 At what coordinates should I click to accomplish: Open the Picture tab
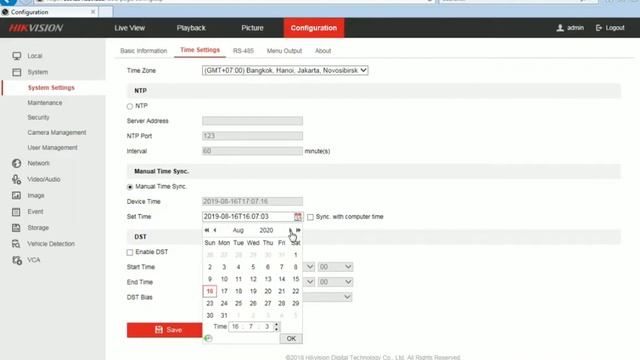click(x=252, y=28)
